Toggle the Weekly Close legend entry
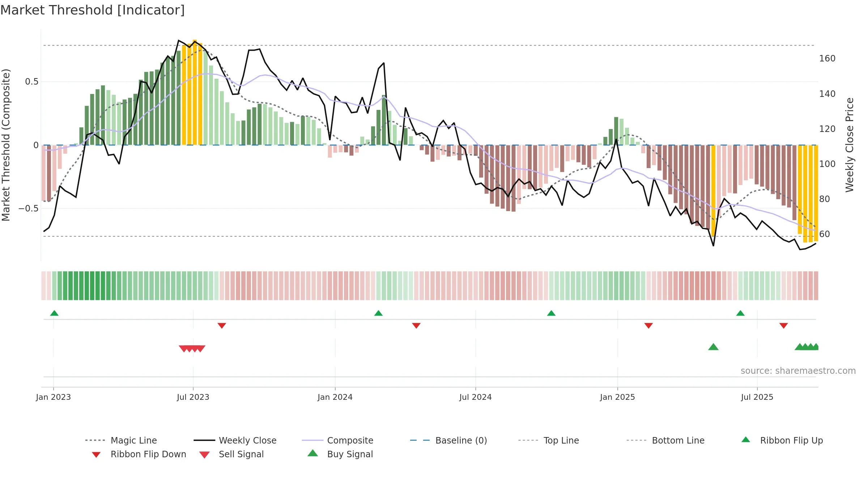 tap(235, 440)
